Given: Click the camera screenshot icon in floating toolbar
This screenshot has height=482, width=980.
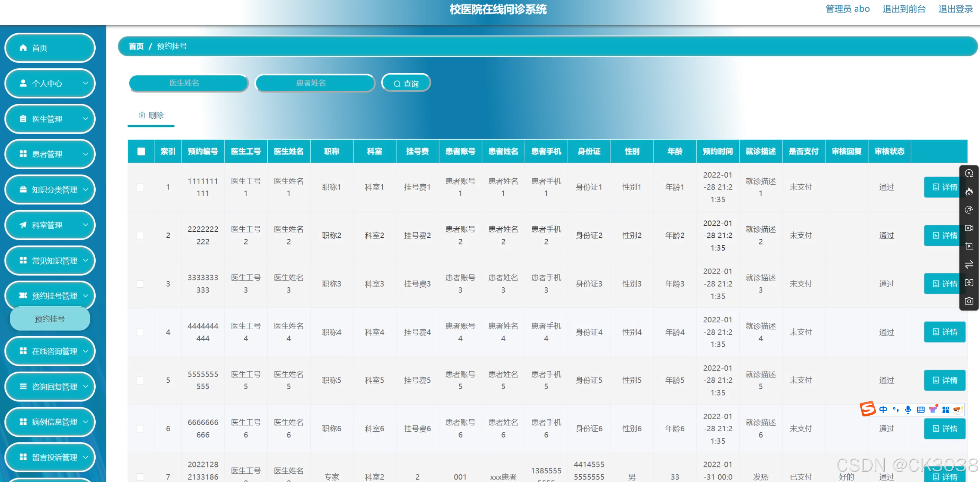Looking at the screenshot, I should (969, 301).
